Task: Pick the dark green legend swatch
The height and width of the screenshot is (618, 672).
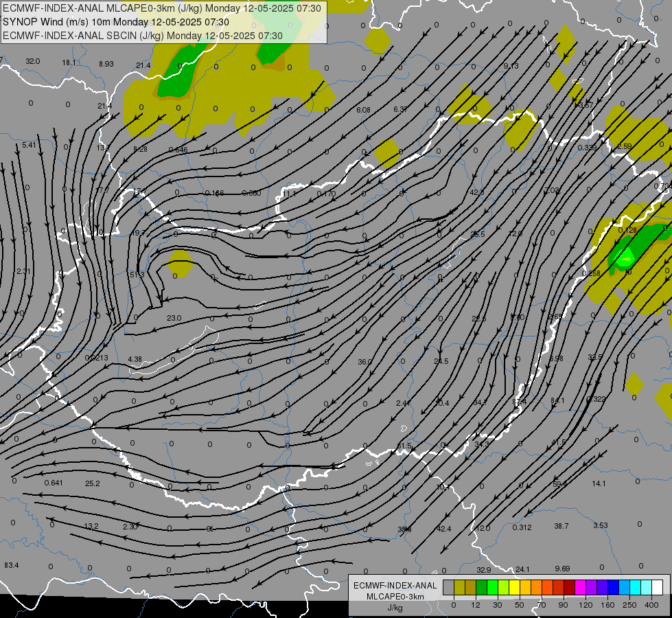Action: 482,588
